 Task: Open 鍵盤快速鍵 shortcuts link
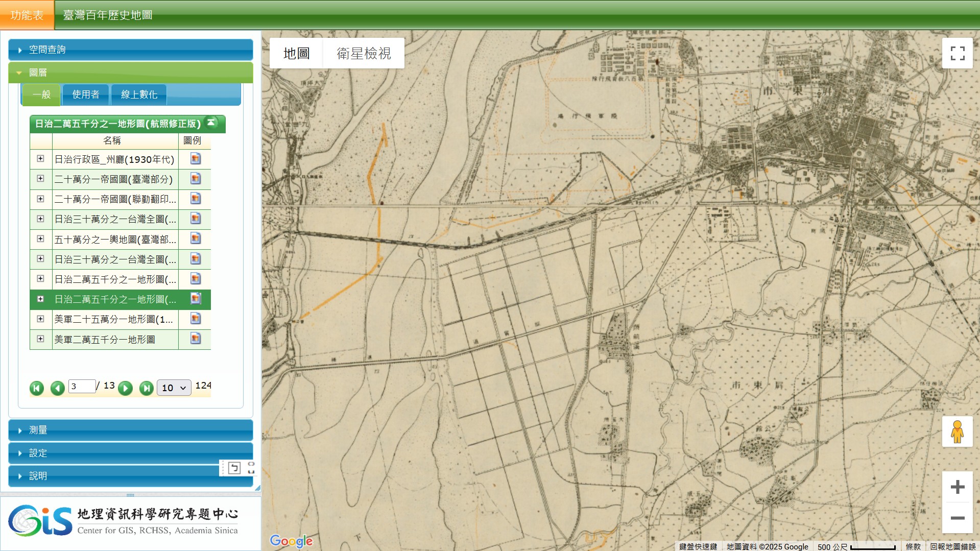(698, 546)
